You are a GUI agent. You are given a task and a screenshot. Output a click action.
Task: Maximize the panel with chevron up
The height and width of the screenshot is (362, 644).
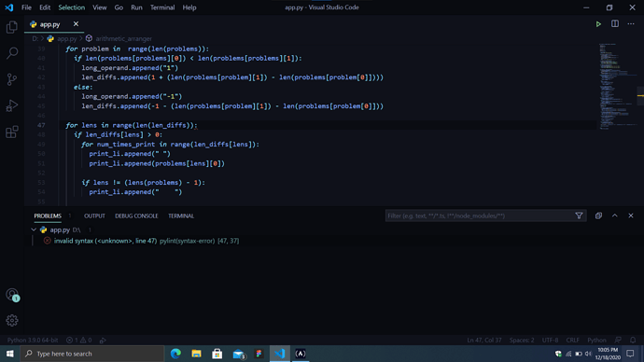click(x=615, y=216)
